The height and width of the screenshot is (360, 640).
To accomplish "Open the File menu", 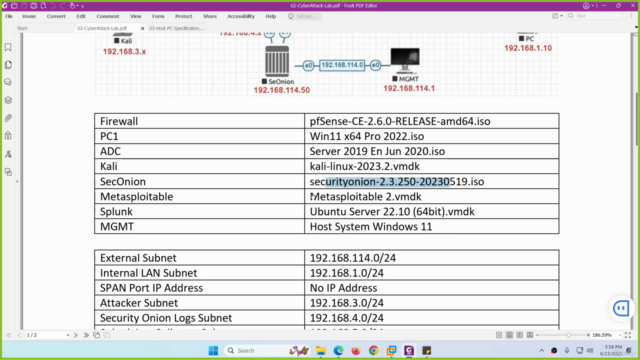I will [9, 16].
